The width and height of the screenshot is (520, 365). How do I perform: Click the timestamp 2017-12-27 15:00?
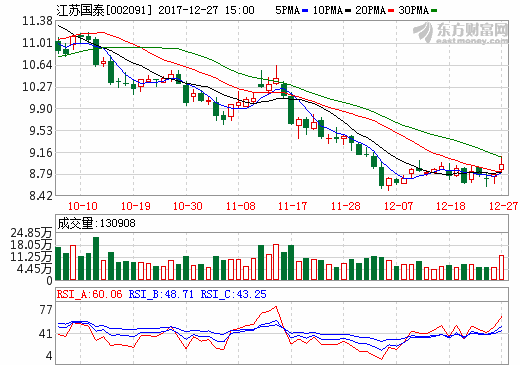pos(206,10)
